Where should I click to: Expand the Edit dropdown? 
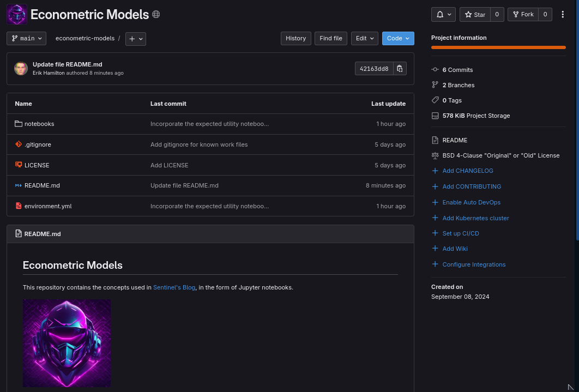[x=364, y=38]
